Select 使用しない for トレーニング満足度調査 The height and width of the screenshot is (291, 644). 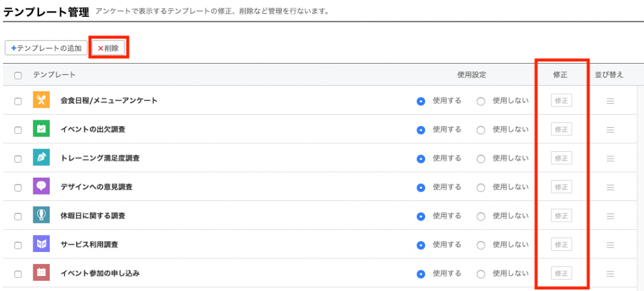tap(481, 159)
